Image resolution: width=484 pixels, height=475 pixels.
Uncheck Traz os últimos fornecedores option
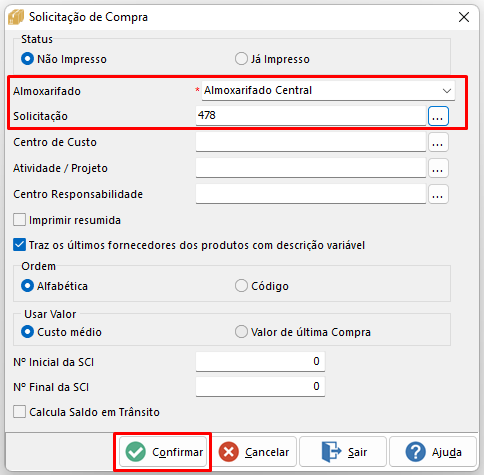point(19,245)
